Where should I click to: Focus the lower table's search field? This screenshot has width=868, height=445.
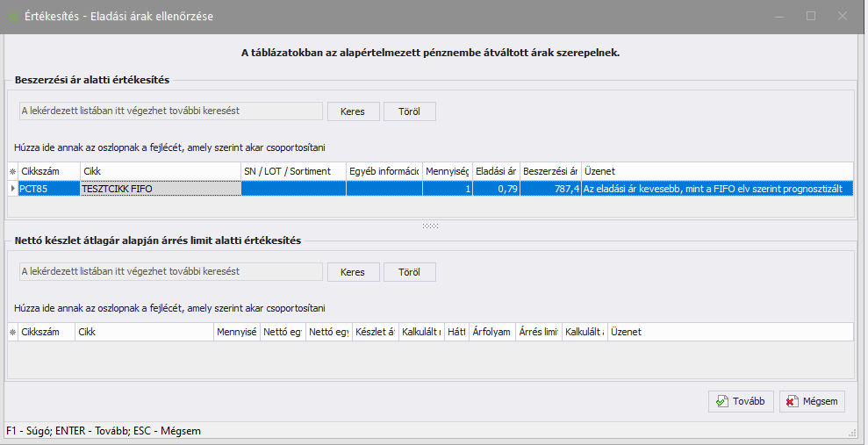click(171, 272)
